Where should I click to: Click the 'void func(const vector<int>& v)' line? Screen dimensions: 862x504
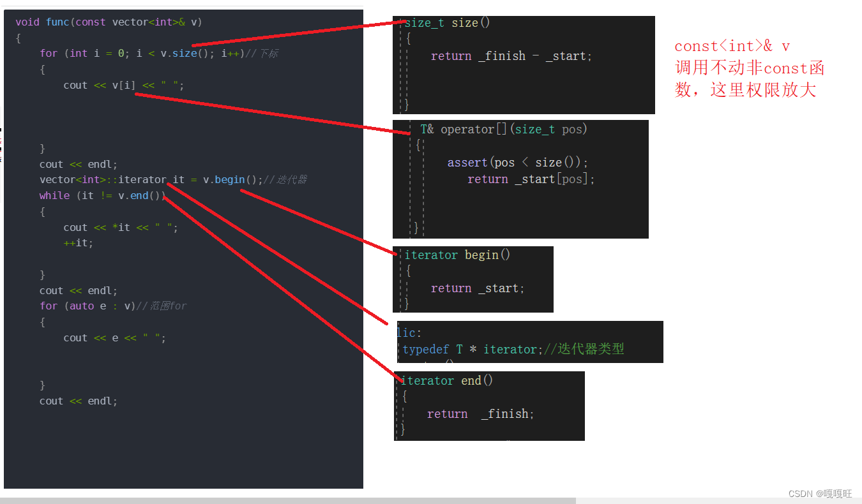click(109, 22)
